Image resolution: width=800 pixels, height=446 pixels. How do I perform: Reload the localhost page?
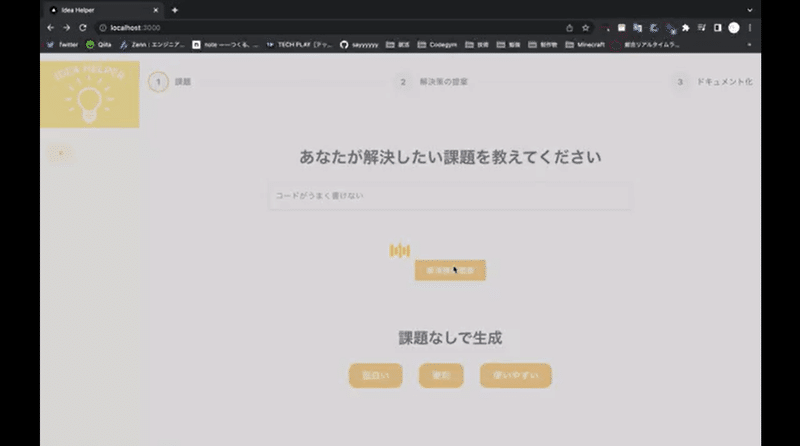tap(83, 28)
